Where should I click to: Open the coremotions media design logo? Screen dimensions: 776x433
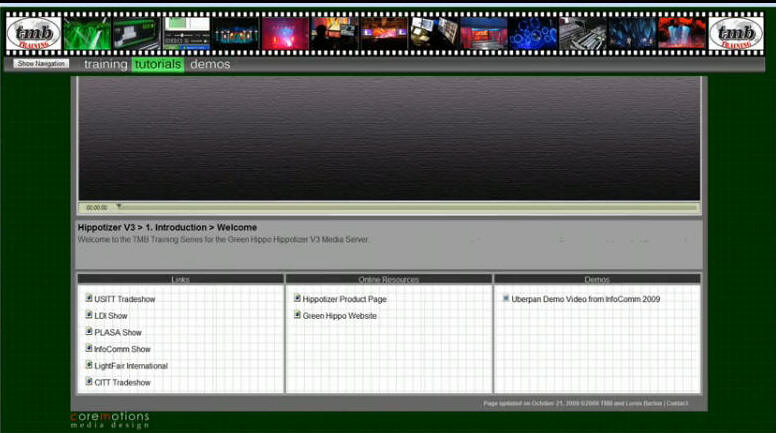(x=110, y=420)
